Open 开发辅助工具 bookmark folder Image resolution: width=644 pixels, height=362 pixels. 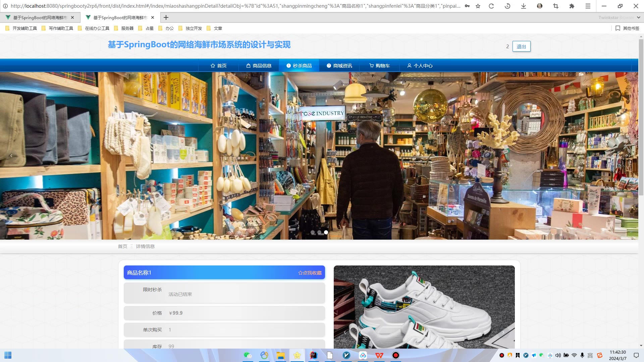(21, 28)
